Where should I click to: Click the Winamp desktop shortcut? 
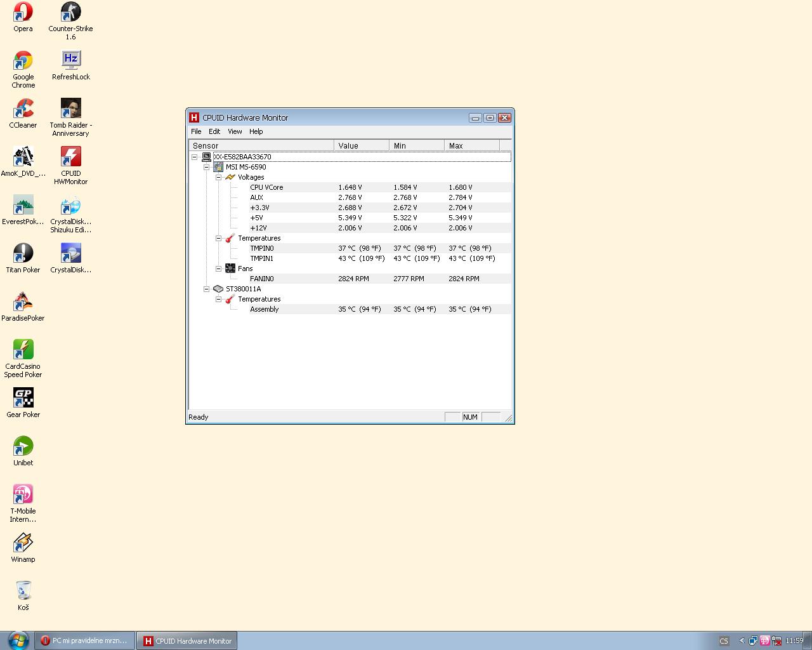23,548
